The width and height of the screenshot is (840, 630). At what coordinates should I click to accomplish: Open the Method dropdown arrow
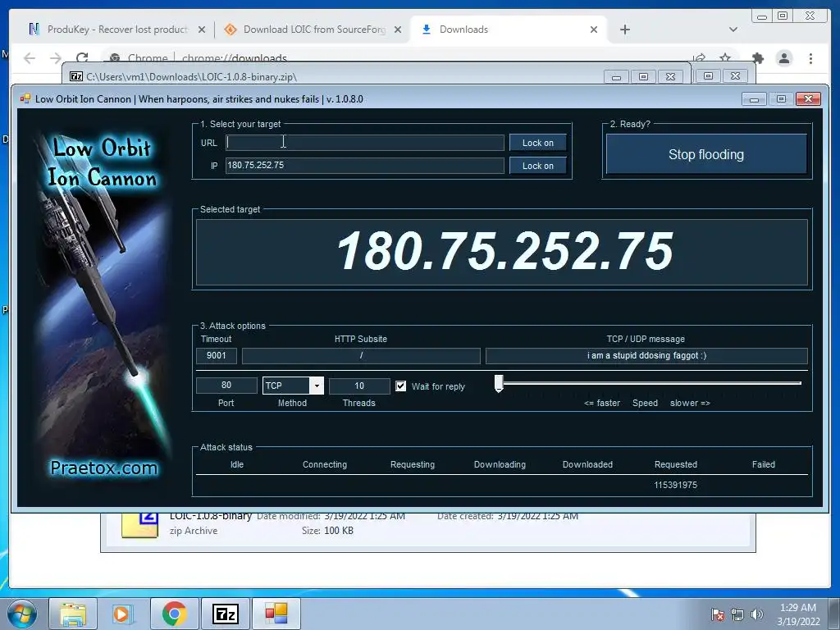(x=317, y=386)
